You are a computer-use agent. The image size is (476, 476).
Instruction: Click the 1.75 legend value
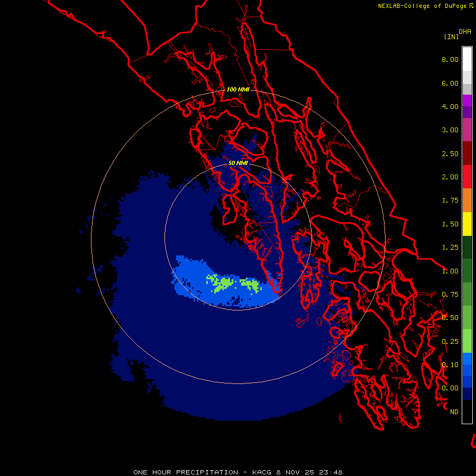(450, 200)
